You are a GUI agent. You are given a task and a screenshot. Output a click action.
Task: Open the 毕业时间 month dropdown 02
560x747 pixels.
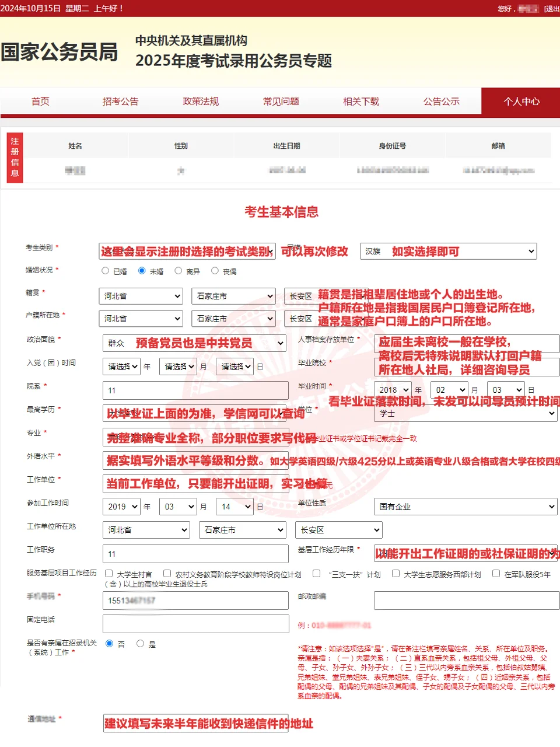pos(449,390)
